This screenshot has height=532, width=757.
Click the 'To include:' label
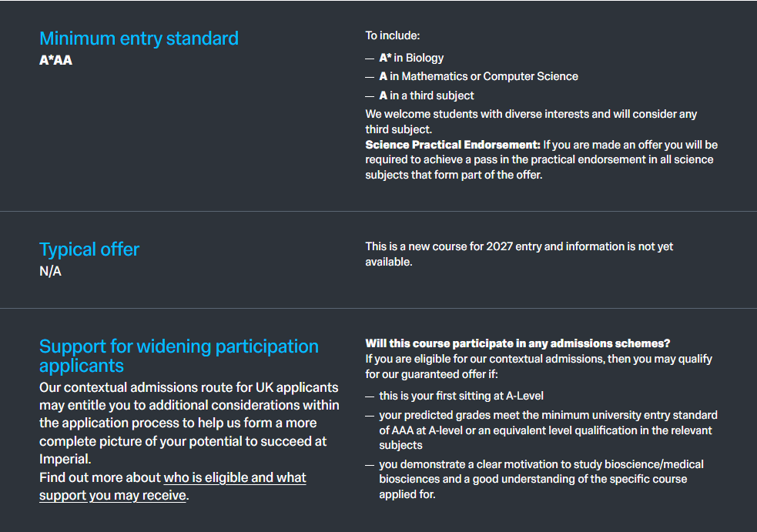coord(392,35)
